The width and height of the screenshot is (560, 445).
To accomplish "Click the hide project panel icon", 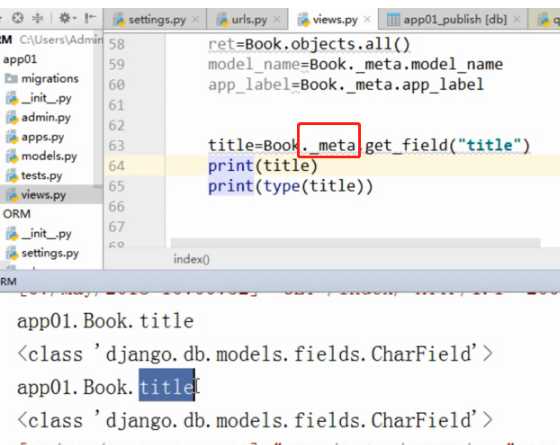I will tap(89, 18).
